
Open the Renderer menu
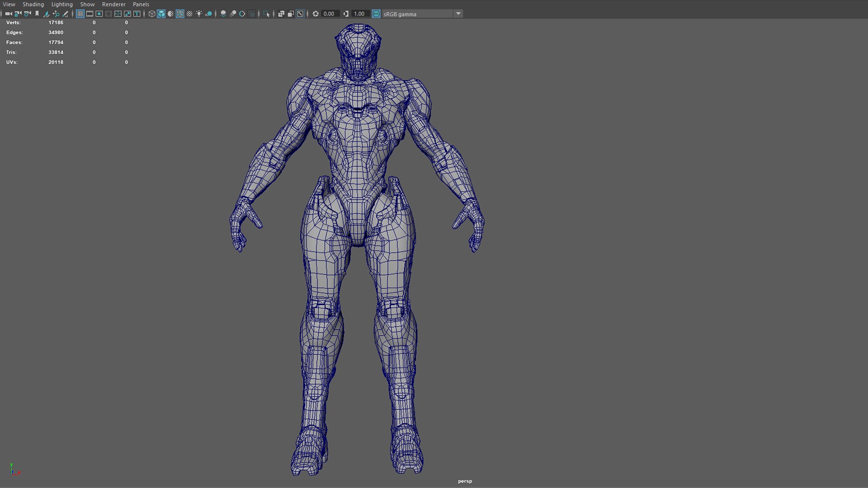click(113, 4)
